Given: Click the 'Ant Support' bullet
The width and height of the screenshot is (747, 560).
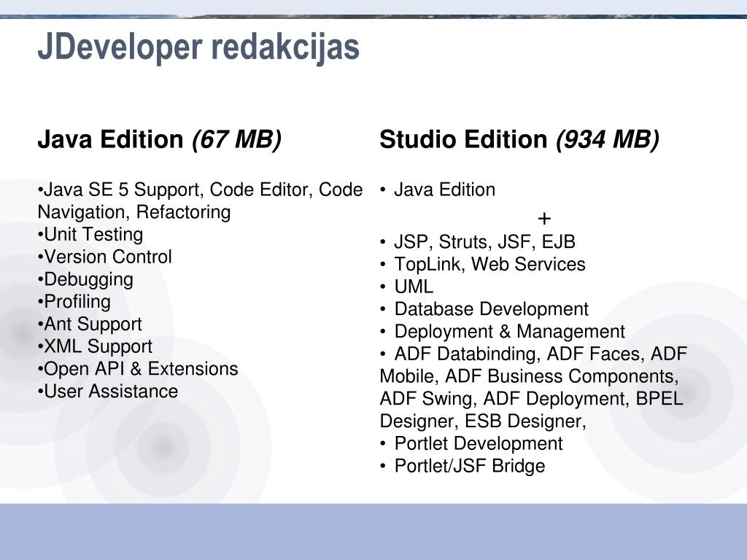Looking at the screenshot, I should tap(90, 324).
